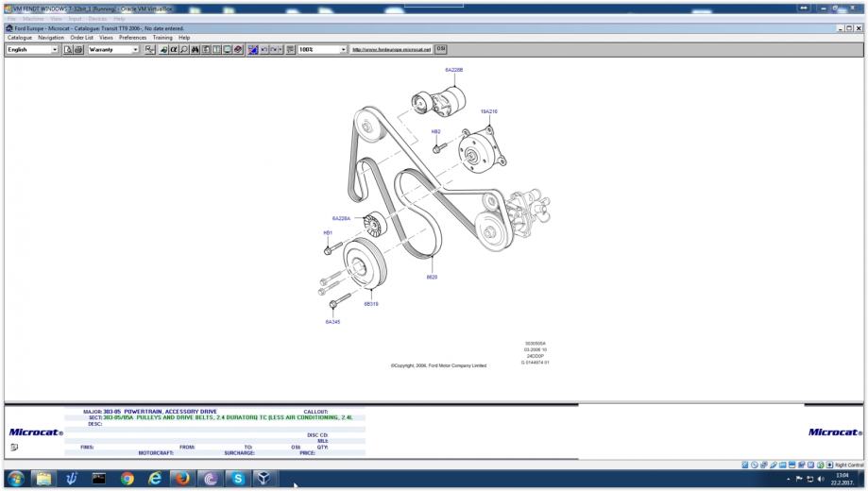Open the Navigation menu
Viewport: 868px width, 491px height.
point(51,38)
